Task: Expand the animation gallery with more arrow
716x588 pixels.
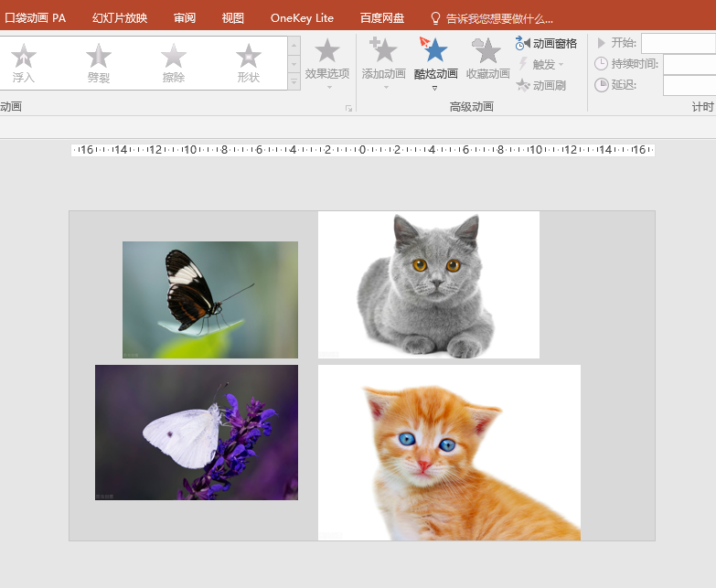Action: click(294, 82)
